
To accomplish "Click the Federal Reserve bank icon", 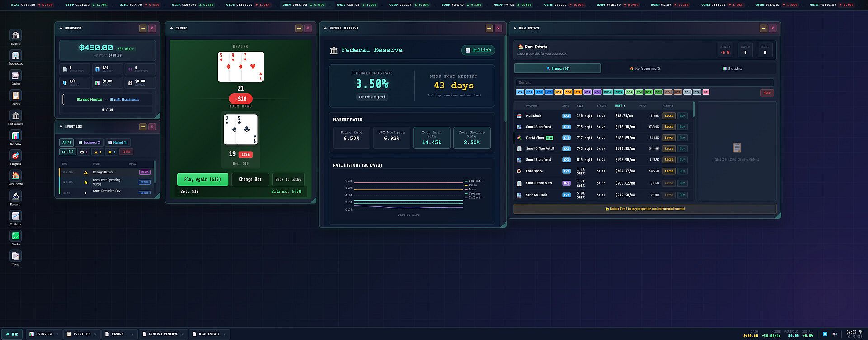I will pyautogui.click(x=334, y=50).
